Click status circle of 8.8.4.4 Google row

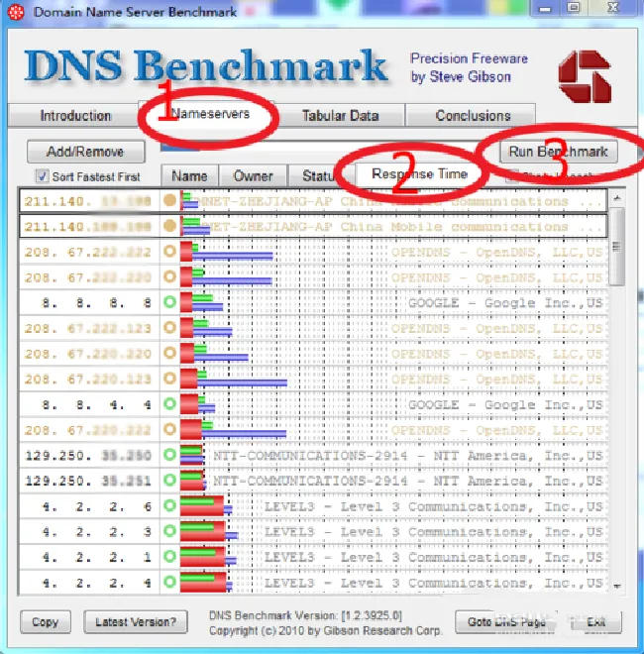click(169, 403)
